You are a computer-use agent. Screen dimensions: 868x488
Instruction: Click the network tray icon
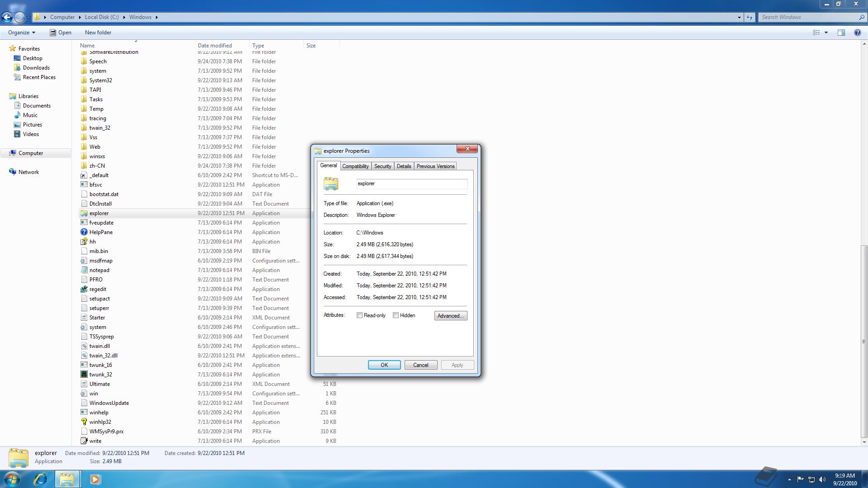pos(811,479)
